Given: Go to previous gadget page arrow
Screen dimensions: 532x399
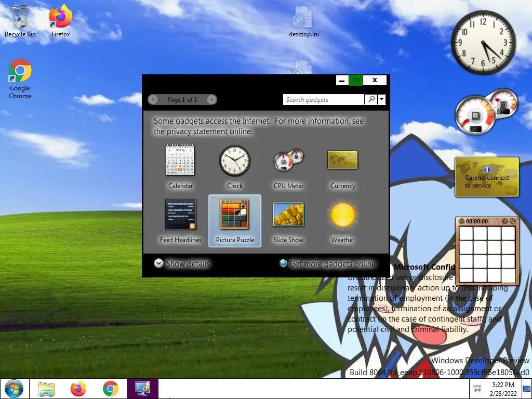Looking at the screenshot, I should point(153,99).
